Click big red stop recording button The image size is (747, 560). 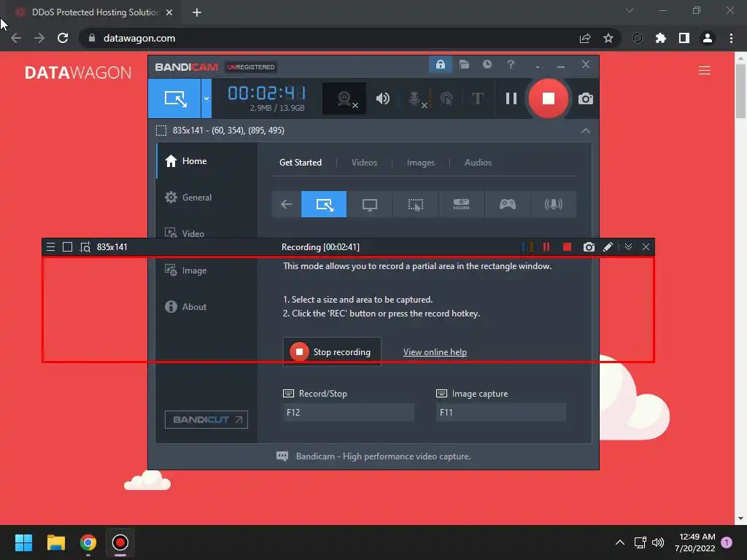coord(549,98)
